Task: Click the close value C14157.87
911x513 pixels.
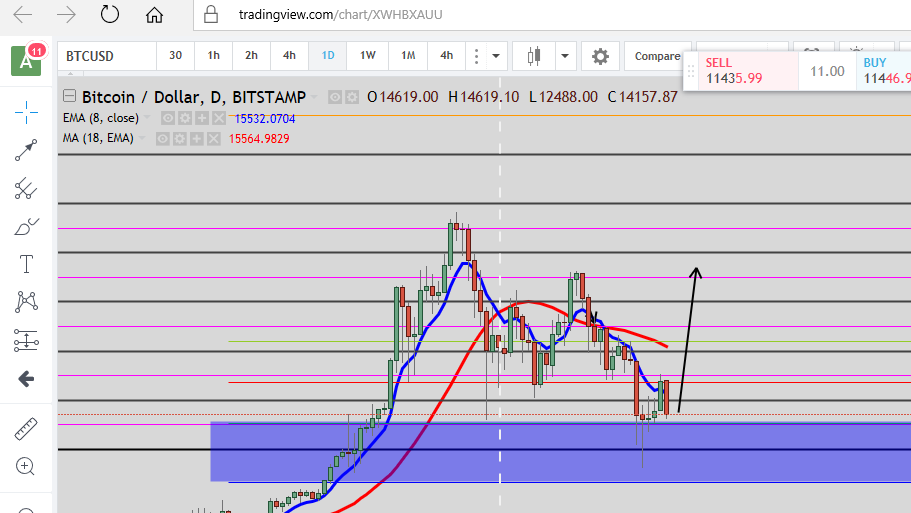Action: [x=643, y=97]
